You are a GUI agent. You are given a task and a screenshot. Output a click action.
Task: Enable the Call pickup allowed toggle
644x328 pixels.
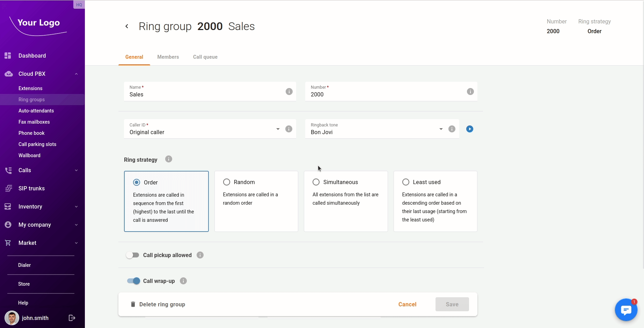click(133, 255)
